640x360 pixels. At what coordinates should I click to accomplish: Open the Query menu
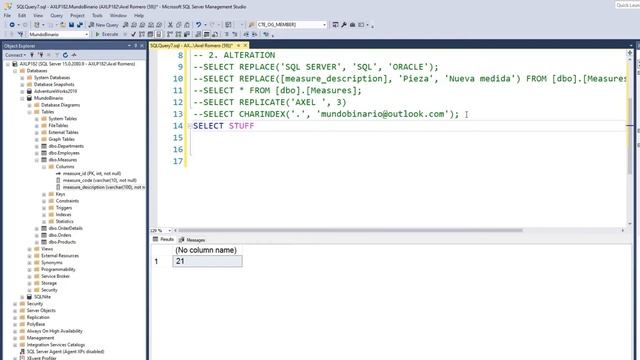click(56, 16)
